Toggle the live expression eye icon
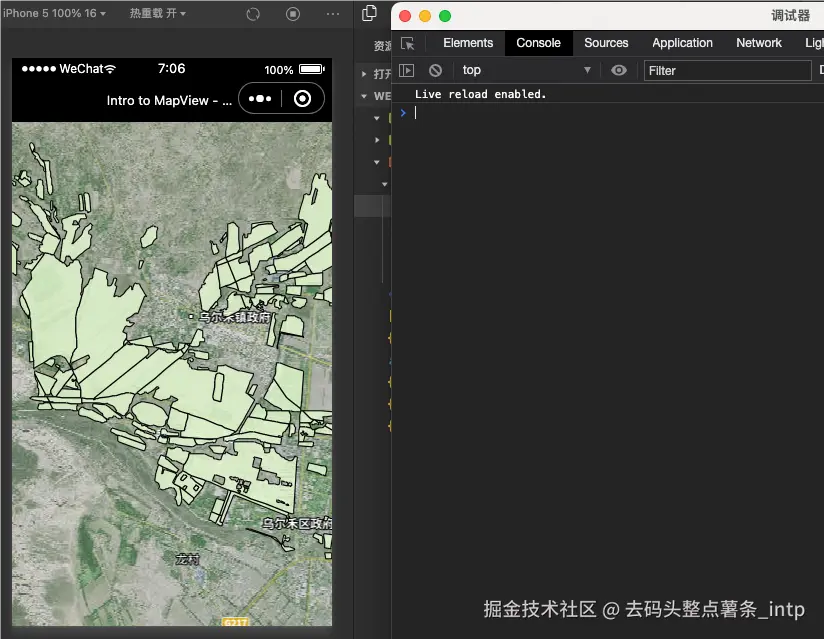The width and height of the screenshot is (824, 639). (x=619, y=70)
